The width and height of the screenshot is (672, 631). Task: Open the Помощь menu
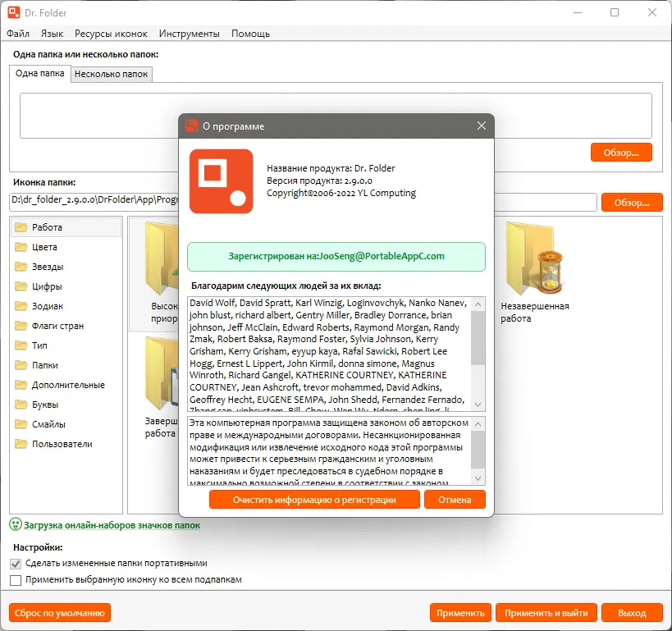pos(251,34)
